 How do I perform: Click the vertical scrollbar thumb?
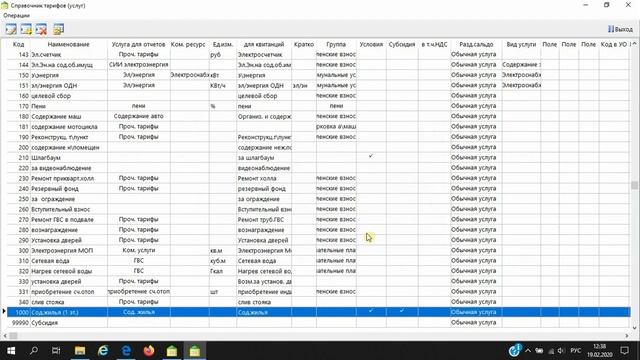(x=634, y=185)
